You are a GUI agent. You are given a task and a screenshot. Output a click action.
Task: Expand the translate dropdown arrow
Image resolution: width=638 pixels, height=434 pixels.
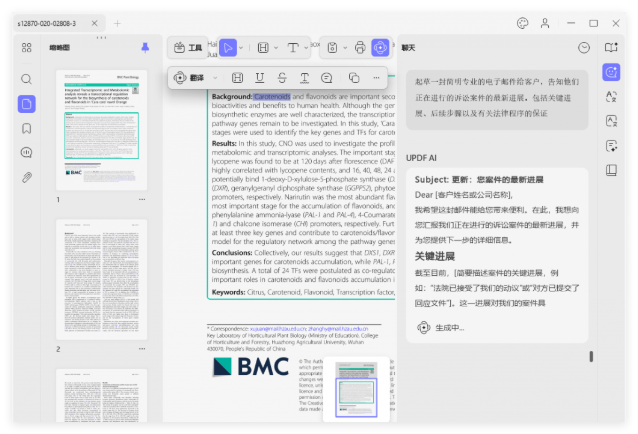coord(215,78)
